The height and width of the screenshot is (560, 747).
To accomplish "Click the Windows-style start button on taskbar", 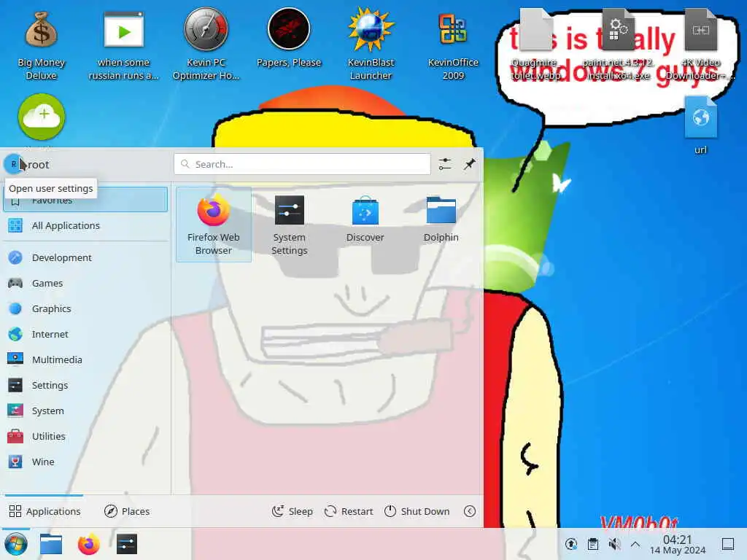I will coord(16,544).
